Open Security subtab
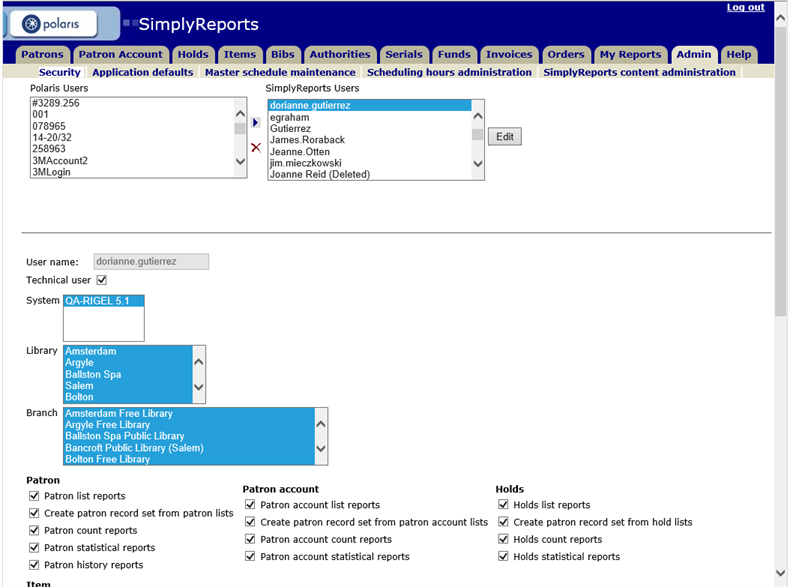790x587 pixels. pos(60,72)
